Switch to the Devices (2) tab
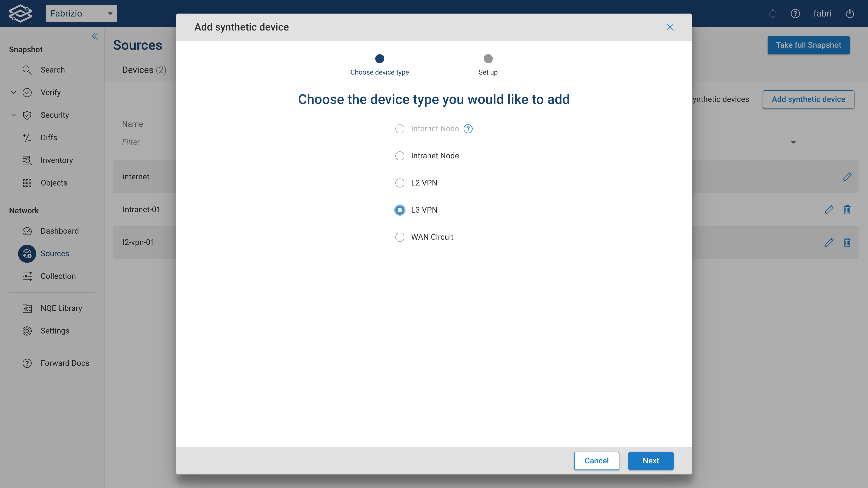 pyautogui.click(x=144, y=70)
